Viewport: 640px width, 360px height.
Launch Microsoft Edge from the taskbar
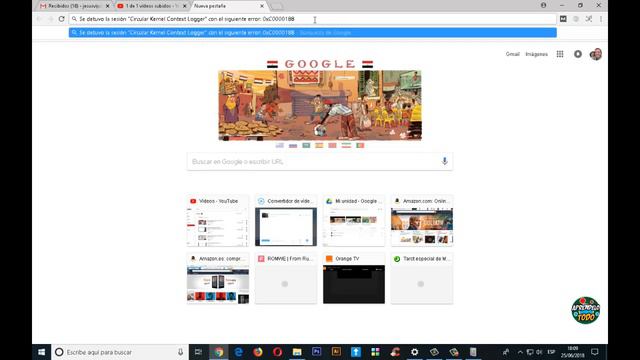tap(238, 352)
